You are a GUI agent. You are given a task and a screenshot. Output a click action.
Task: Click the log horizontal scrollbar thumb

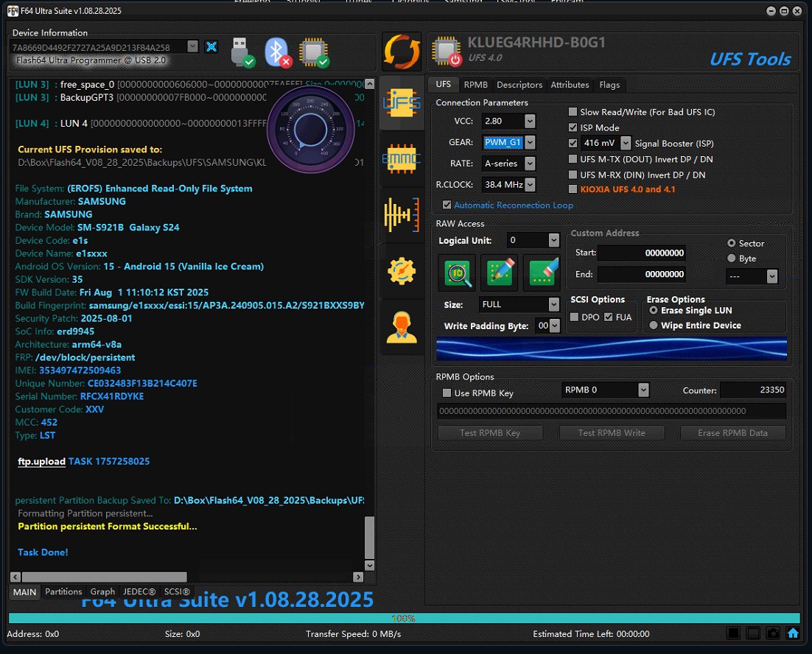(x=104, y=577)
